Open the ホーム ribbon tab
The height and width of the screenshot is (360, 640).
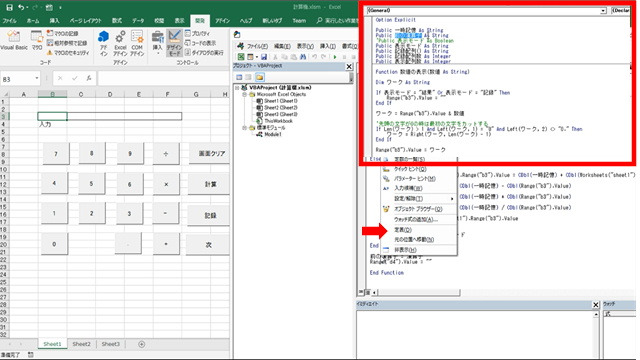pyautogui.click(x=33, y=20)
